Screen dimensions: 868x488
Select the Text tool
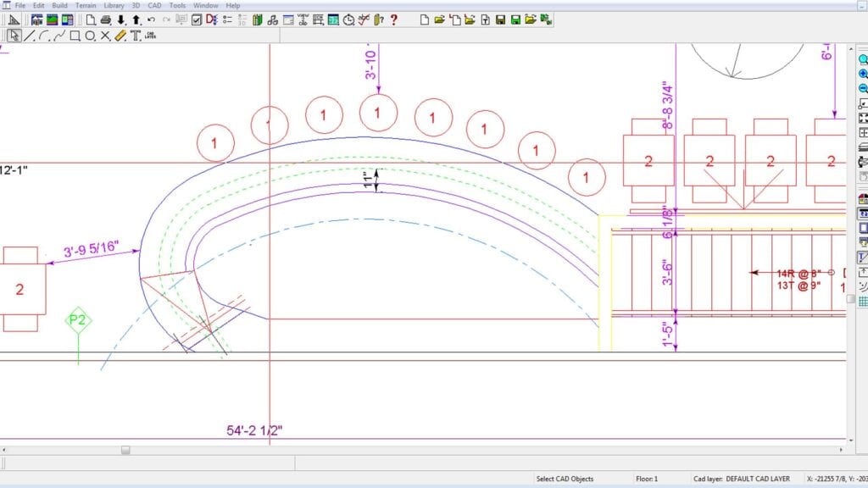pyautogui.click(x=136, y=36)
